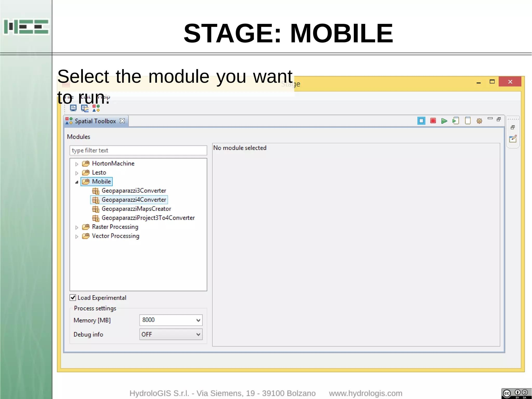Select Raster Processing category label
The image size is (532, 399).
tap(115, 227)
